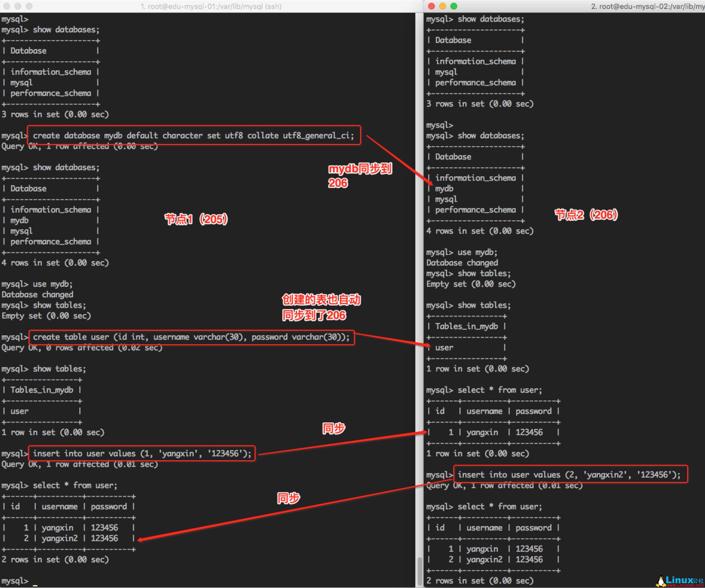Maximize the left terminal window
The height and width of the screenshot is (588, 705).
29,6
